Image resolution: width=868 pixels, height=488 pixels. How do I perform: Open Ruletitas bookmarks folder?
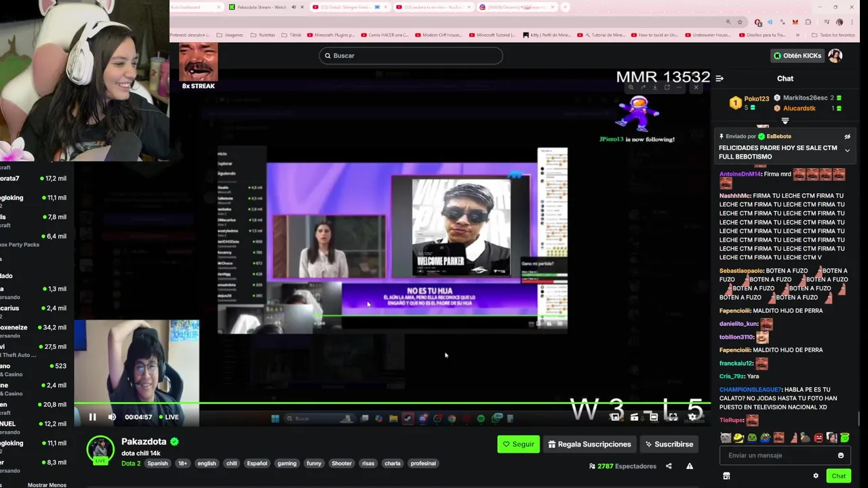(x=263, y=35)
